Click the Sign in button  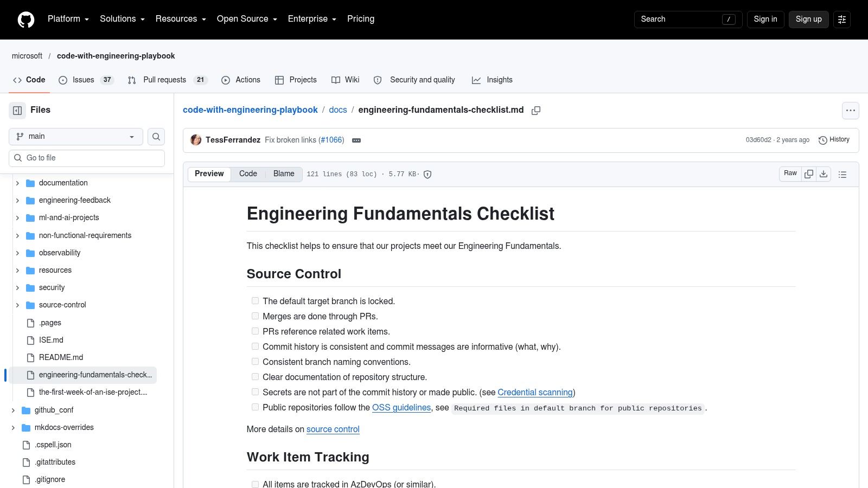point(765,19)
